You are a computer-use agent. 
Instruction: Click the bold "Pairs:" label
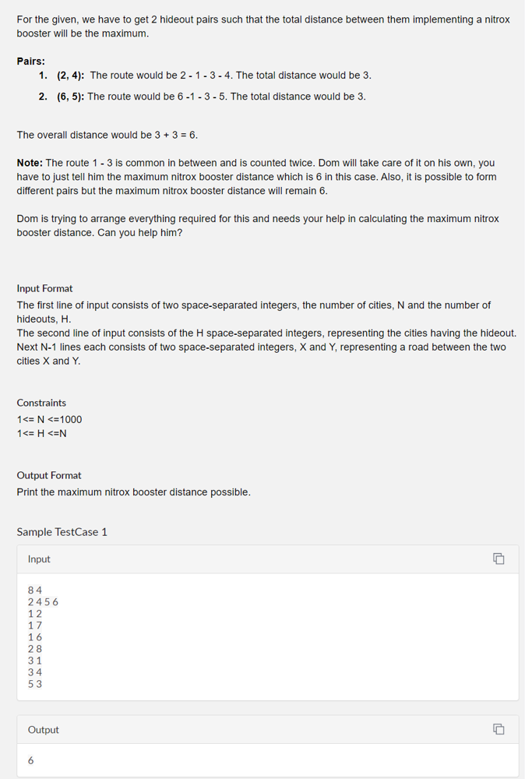(31, 61)
